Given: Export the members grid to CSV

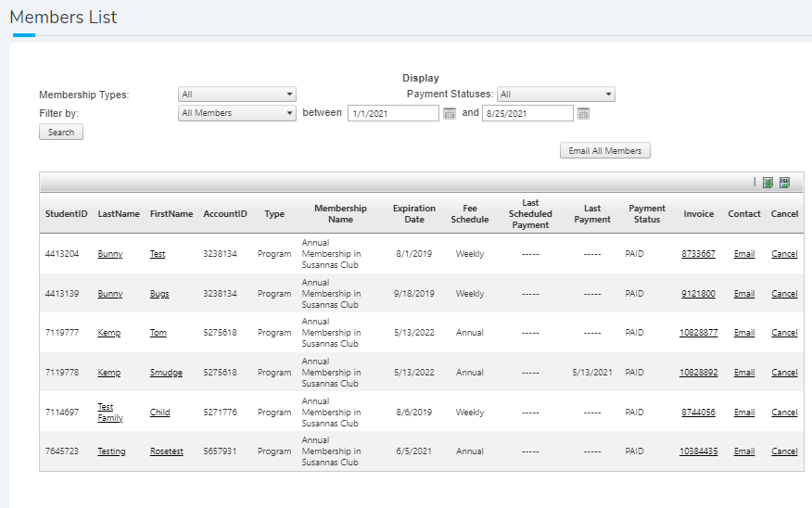Looking at the screenshot, I should point(784,183).
